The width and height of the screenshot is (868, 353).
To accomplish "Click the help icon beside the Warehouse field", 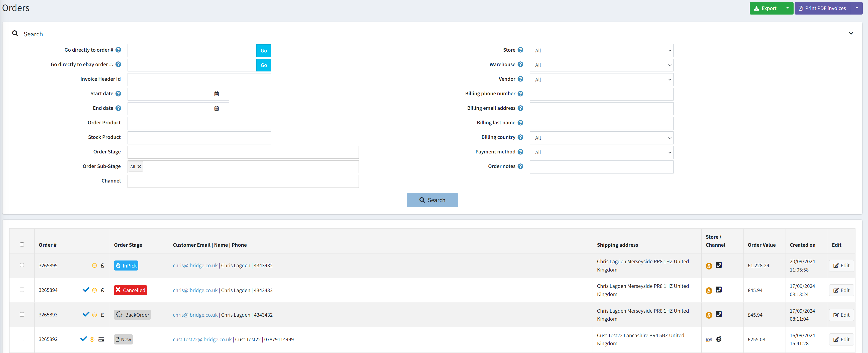I will point(521,64).
